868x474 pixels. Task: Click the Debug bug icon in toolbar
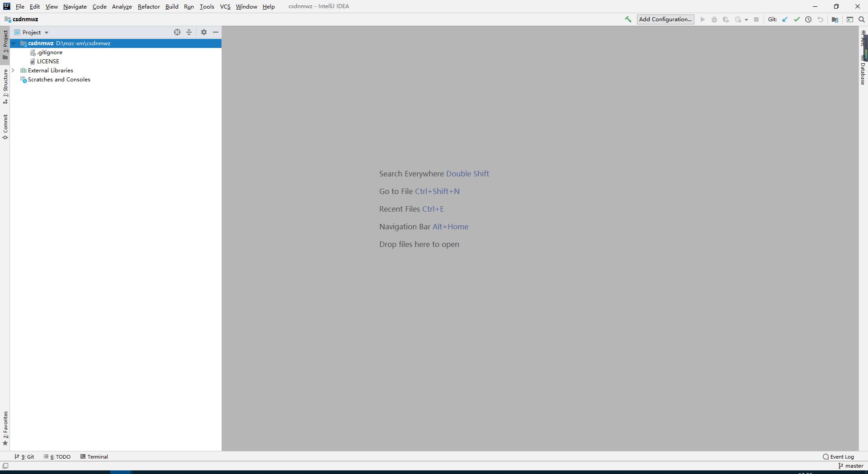714,19
